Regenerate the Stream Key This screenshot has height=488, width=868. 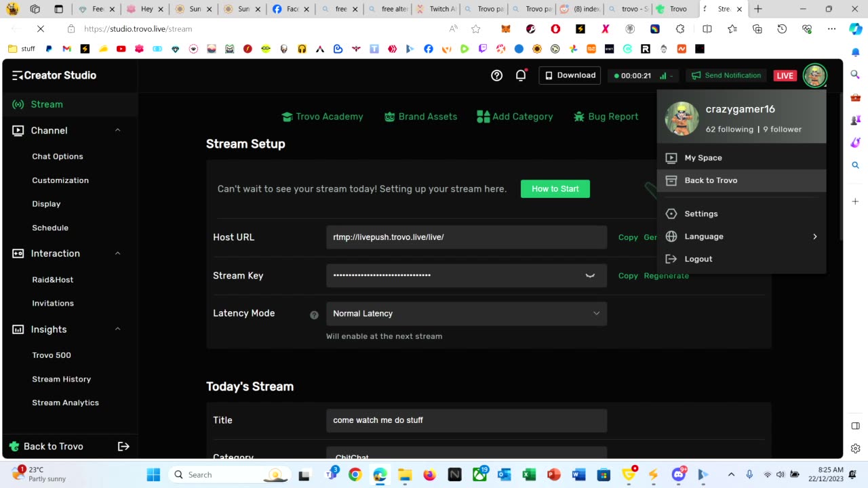pos(666,276)
